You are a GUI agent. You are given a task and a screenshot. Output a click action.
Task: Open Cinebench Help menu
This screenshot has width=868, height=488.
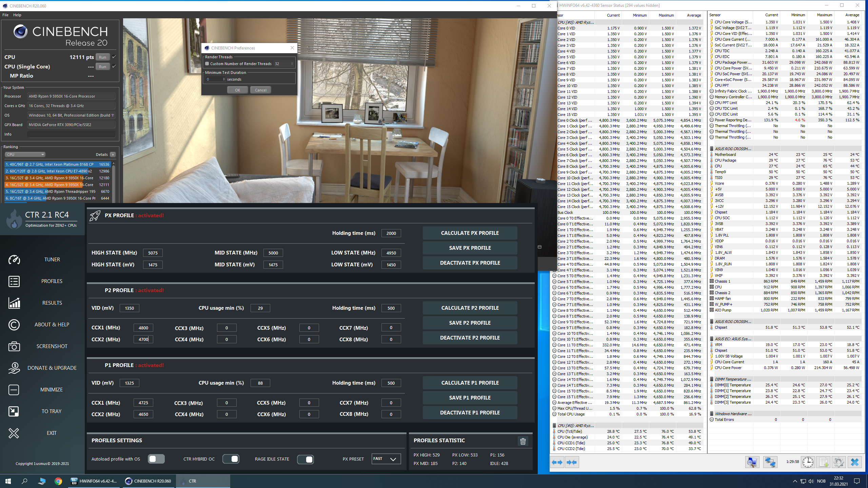coord(17,15)
